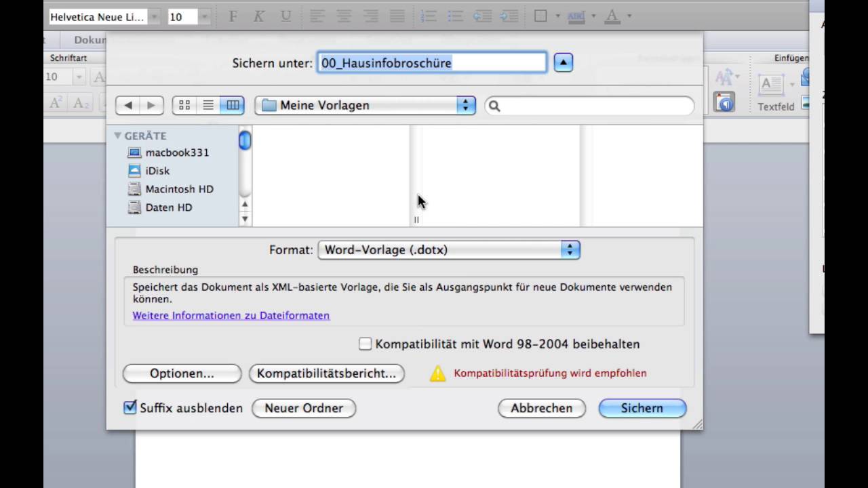Select macbook331 in the sidebar
This screenshot has height=488, width=868.
[170, 152]
